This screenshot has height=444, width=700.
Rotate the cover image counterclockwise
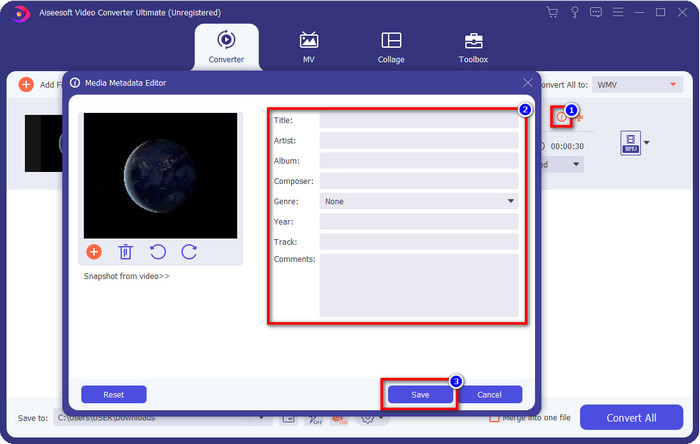click(x=157, y=252)
